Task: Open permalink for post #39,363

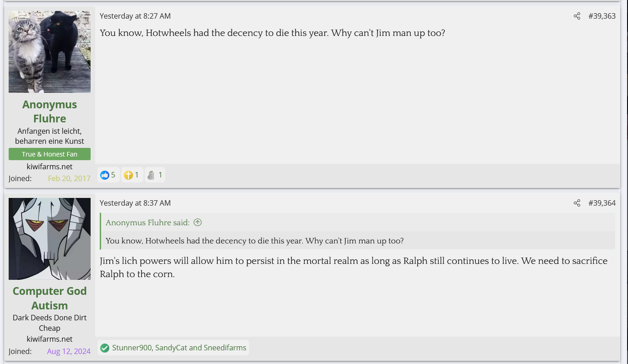Action: point(602,16)
